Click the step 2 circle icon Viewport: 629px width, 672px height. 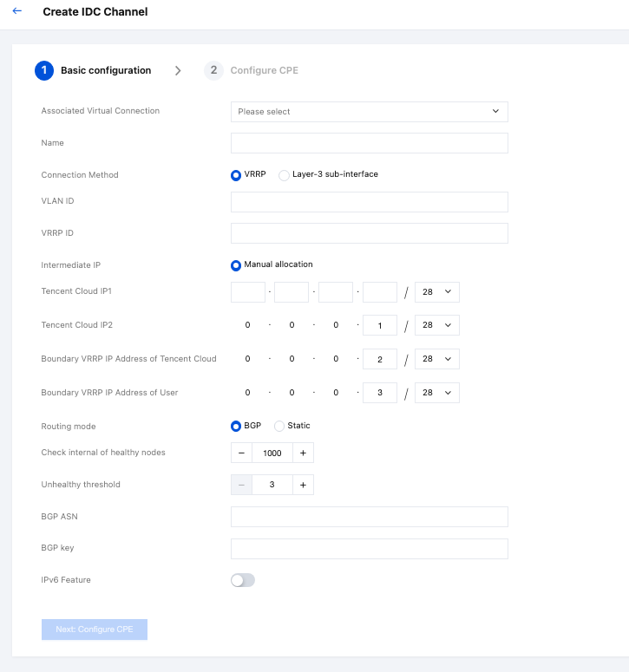click(213, 70)
